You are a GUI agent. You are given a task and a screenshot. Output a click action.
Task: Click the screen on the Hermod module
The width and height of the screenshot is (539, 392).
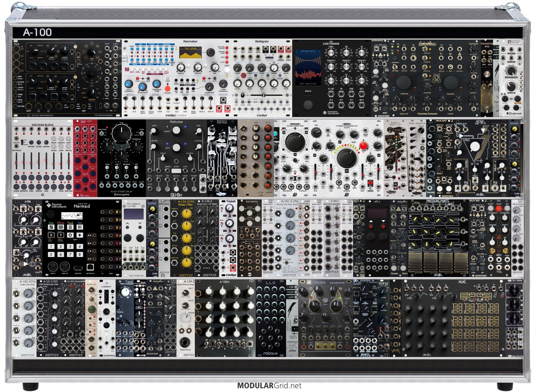[x=71, y=216]
